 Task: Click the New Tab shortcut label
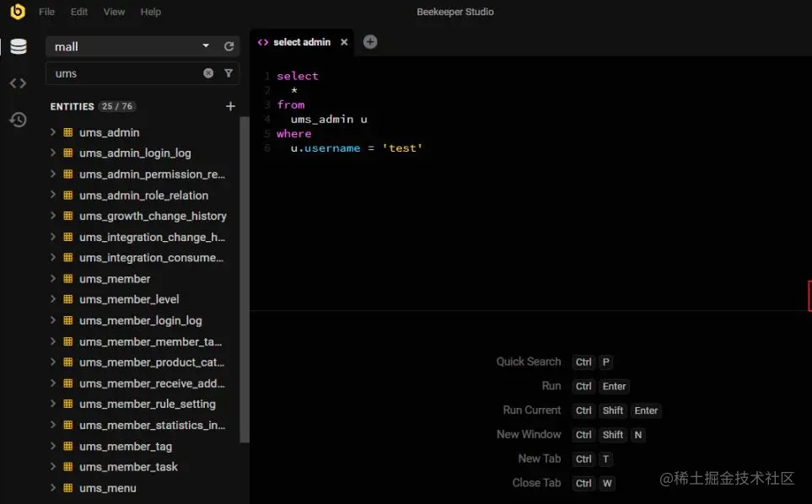click(540, 458)
